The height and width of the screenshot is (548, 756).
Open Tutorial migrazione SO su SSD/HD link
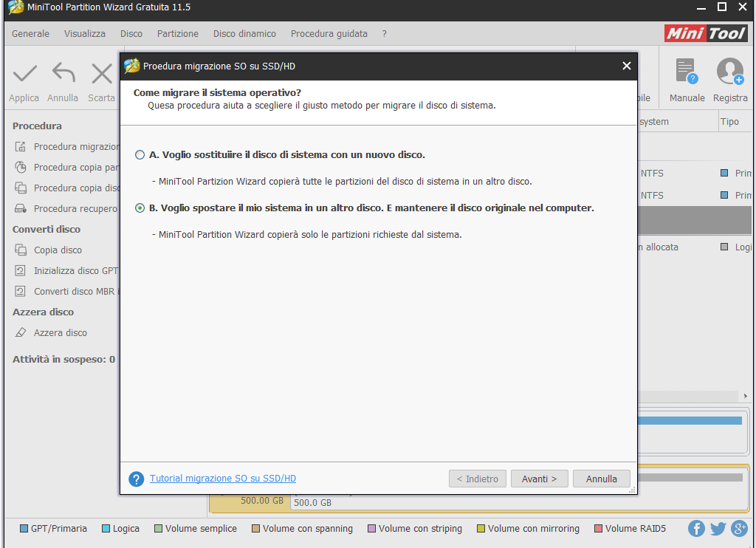click(223, 479)
